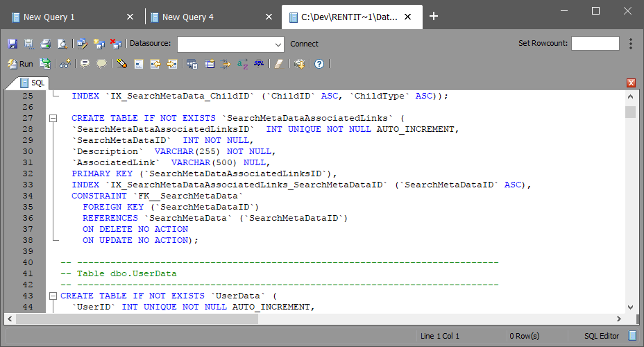
Task: Click the comment speech bubble icon
Action: [x=85, y=64]
